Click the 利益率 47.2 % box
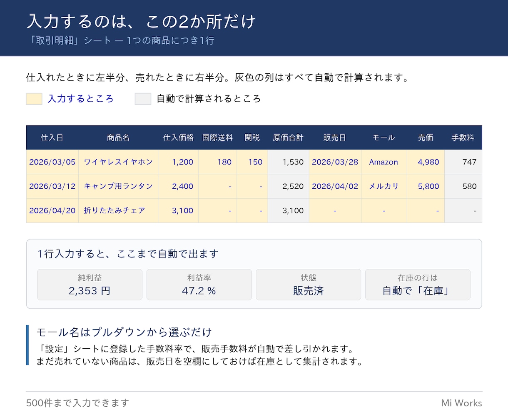 tap(199, 285)
